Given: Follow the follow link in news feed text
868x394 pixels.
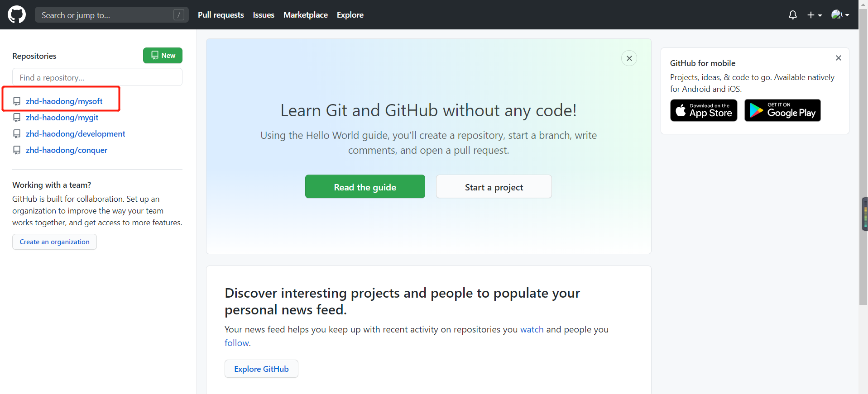Looking at the screenshot, I should [236, 343].
